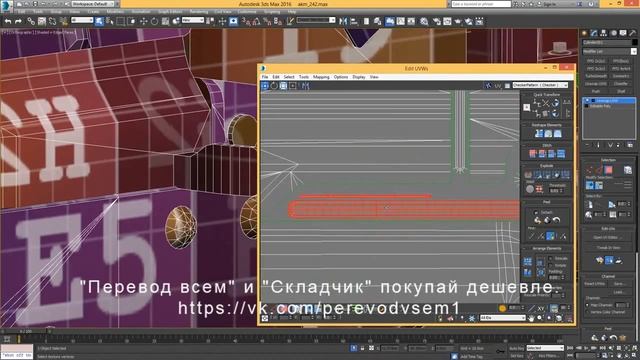
Task: Toggle Auto Key animation mode
Action: click(x=516, y=348)
